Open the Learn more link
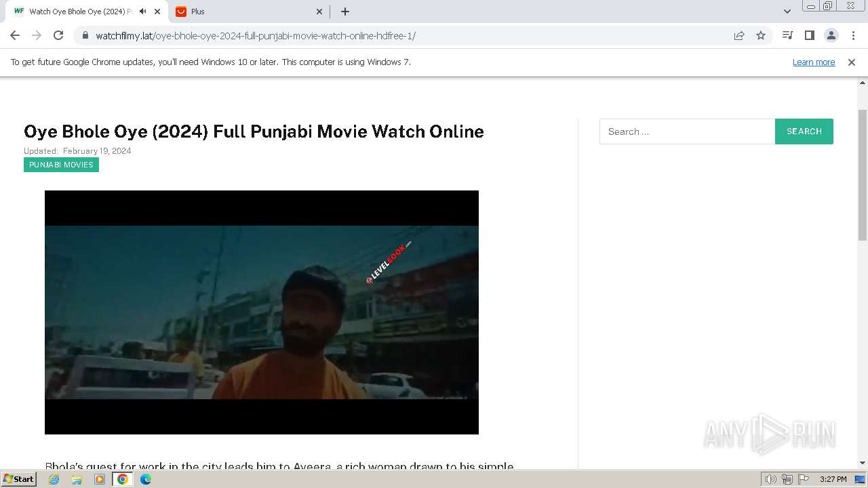 [x=814, y=62]
